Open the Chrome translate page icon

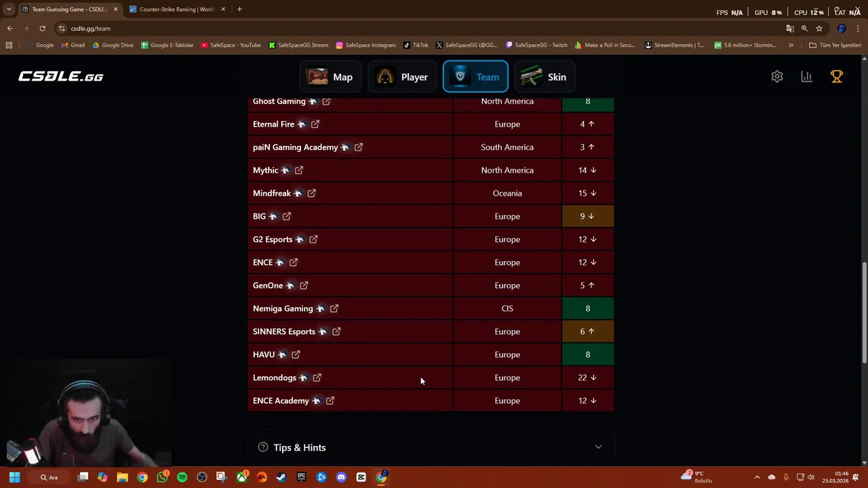[x=789, y=28]
